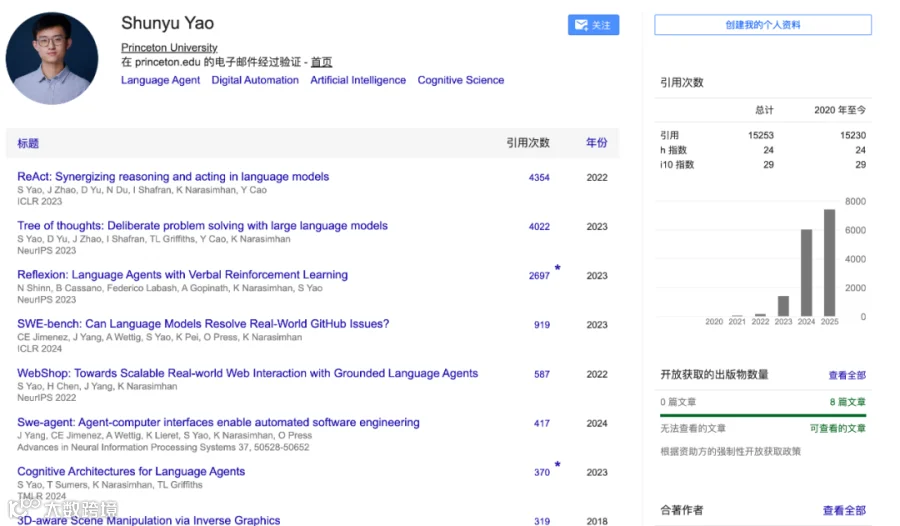Open the WebShop grounded language agents paper
The height and width of the screenshot is (526, 900).
247,373
